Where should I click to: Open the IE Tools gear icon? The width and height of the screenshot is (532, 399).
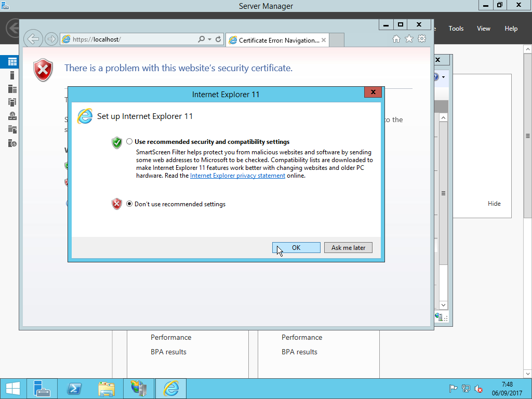(422, 38)
